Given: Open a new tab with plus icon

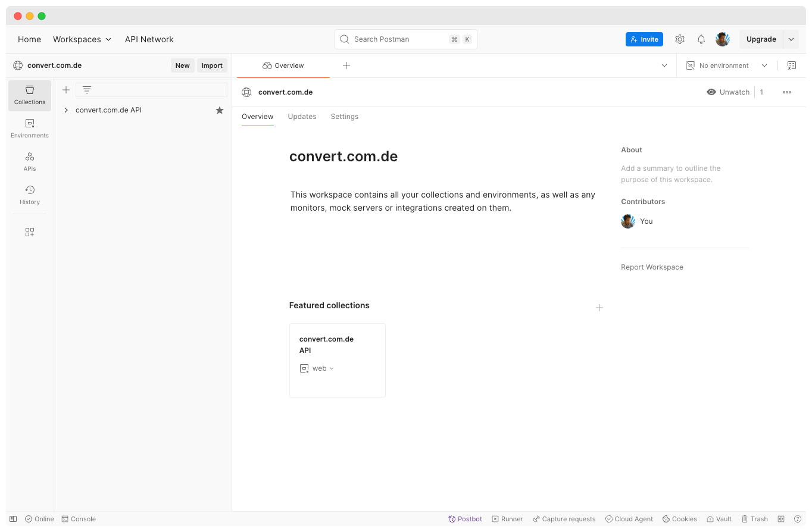Looking at the screenshot, I should (x=346, y=65).
